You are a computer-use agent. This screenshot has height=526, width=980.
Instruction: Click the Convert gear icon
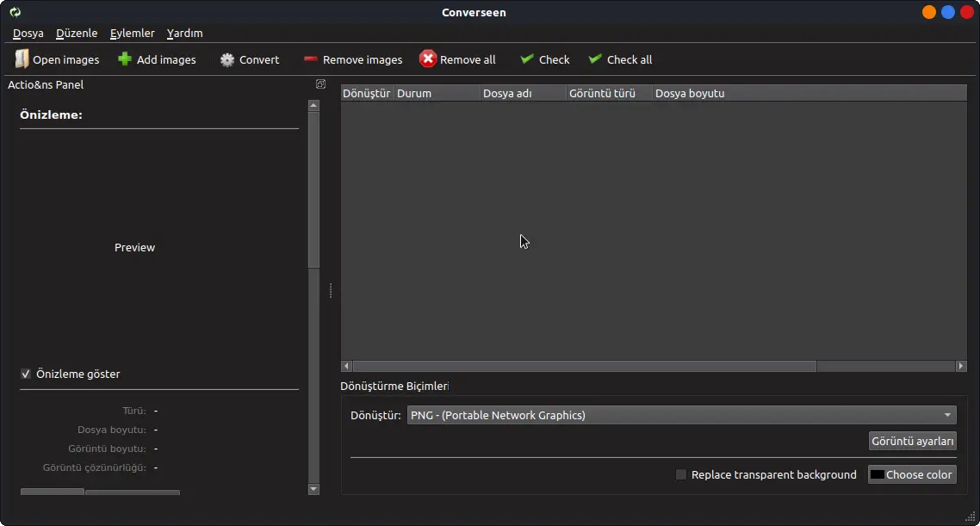(227, 59)
